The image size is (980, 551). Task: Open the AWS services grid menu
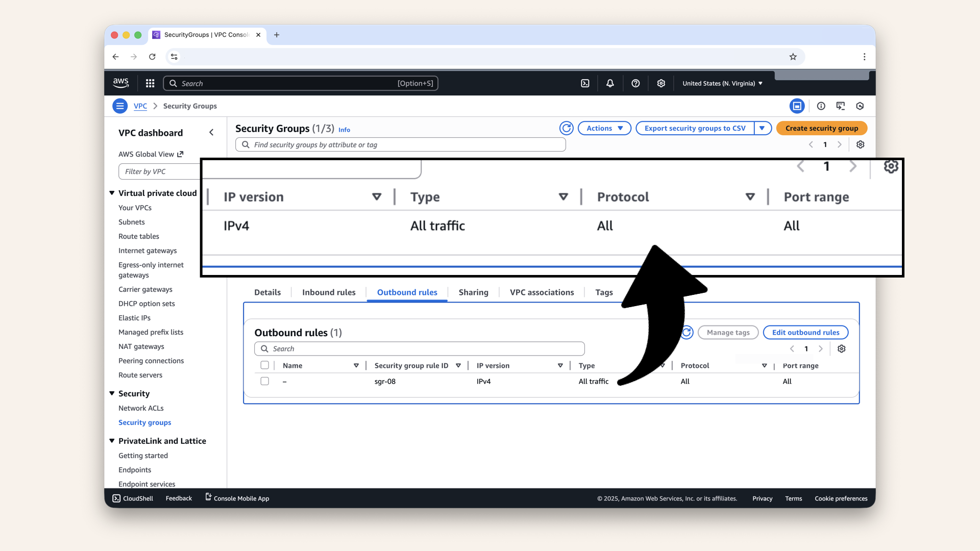click(x=150, y=83)
